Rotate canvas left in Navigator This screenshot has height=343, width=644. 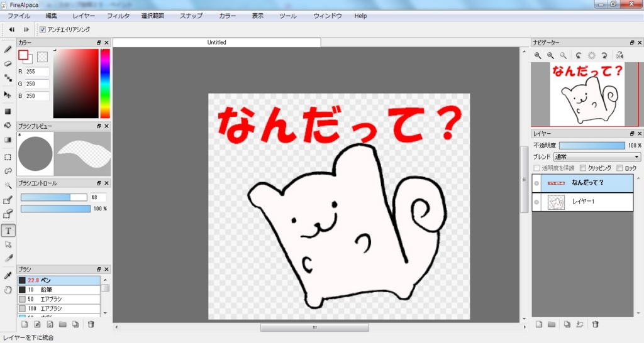click(579, 55)
